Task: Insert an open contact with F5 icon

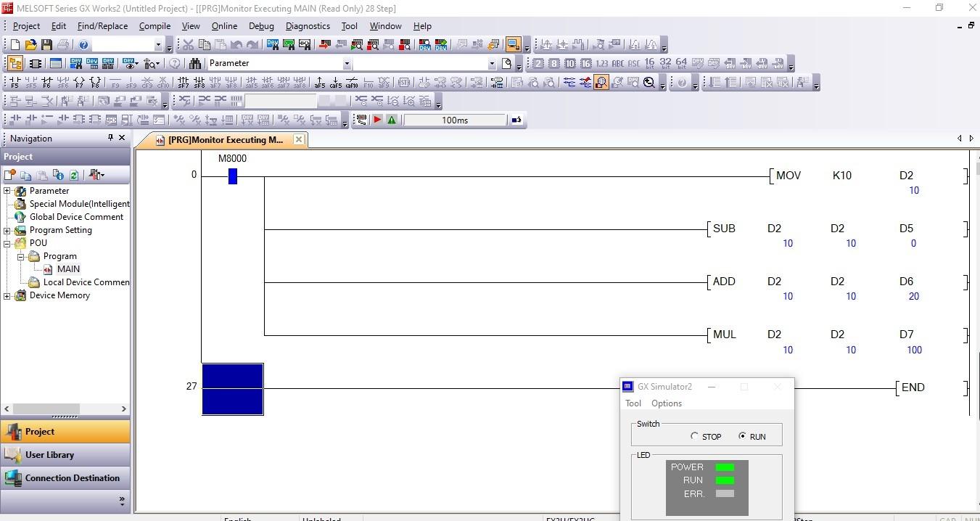Action: coord(15,83)
